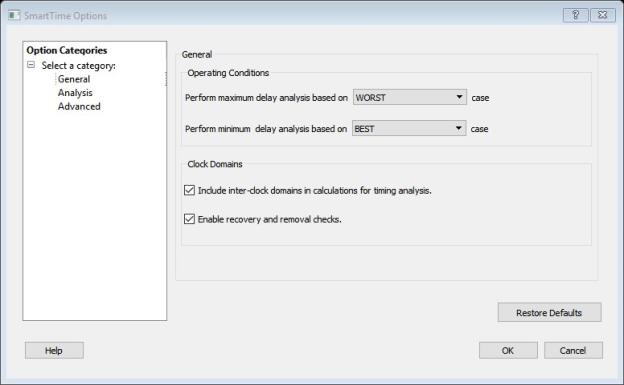The image size is (624, 385).
Task: Select the Analysis category
Action: pyautogui.click(x=75, y=93)
